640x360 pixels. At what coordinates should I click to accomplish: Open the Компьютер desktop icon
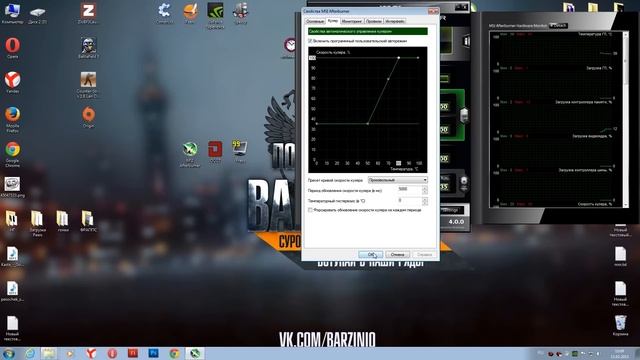click(12, 13)
